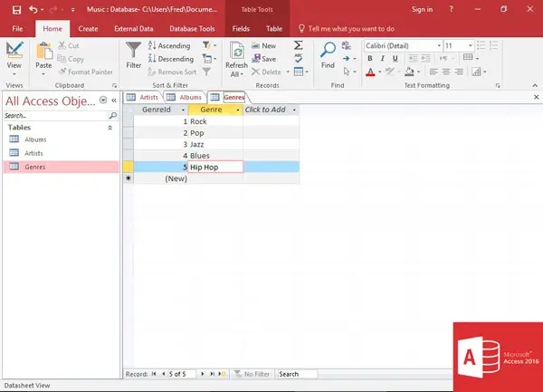Center align text
The width and height of the screenshot is (543, 392).
tap(446, 72)
